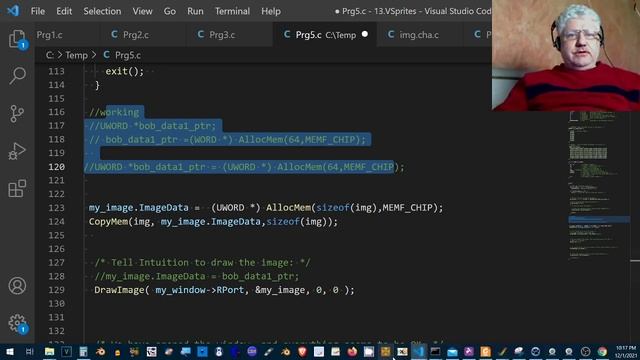Image resolution: width=640 pixels, height=360 pixels.
Task: Click the '//working' comment line
Action: point(114,112)
